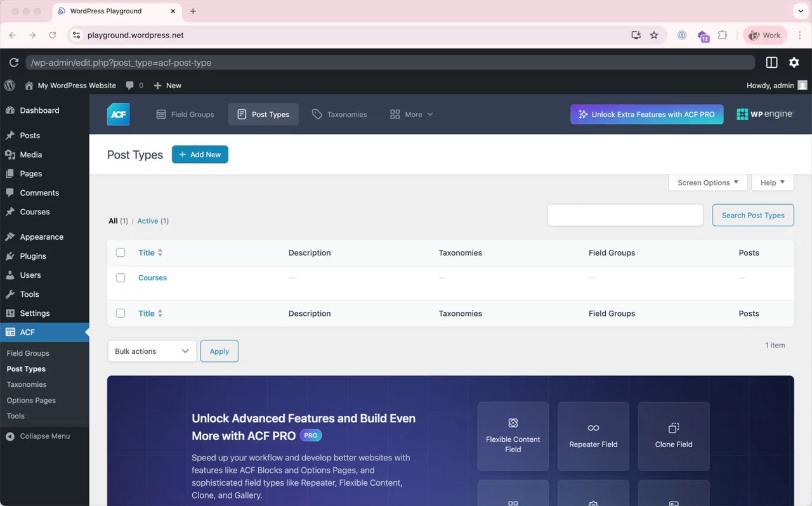Viewport: 812px width, 506px height.
Task: Open Taxonomies in the ACF sidebar submenu
Action: (x=27, y=384)
